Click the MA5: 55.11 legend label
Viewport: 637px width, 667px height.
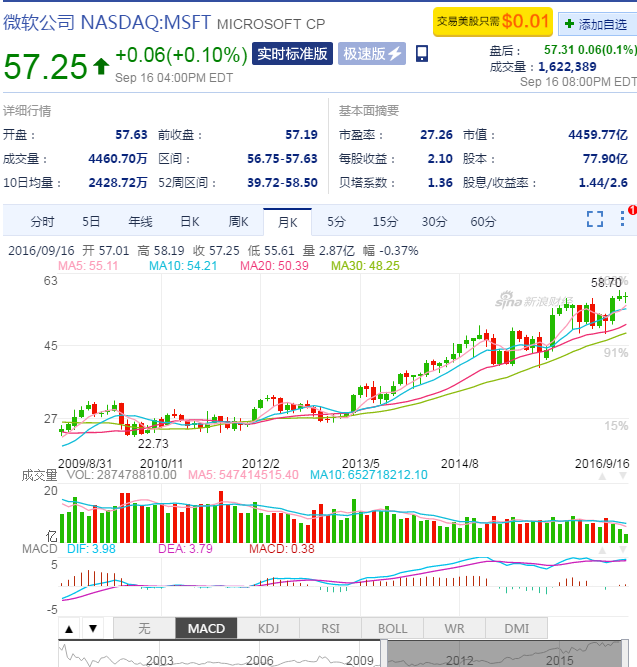pyautogui.click(x=88, y=266)
